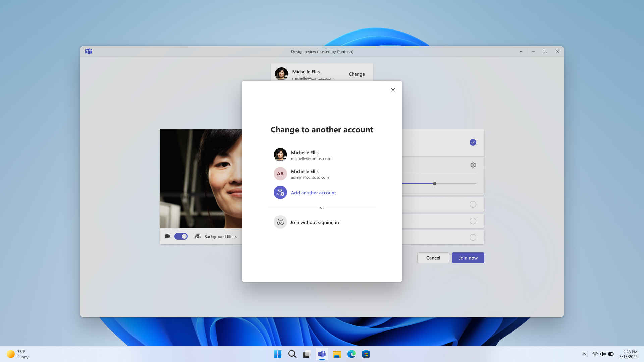Open the system tray overflow icons
The width and height of the screenshot is (644, 362).
tap(584, 354)
